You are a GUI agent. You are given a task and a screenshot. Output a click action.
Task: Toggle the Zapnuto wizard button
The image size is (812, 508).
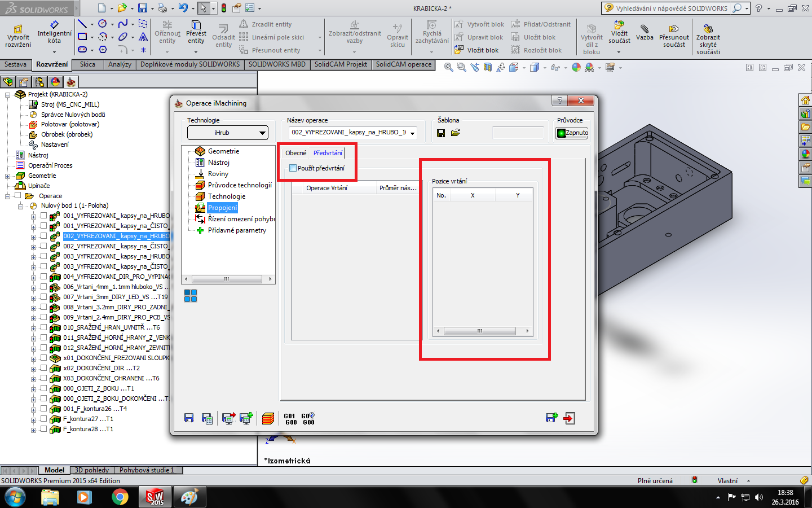coord(572,133)
